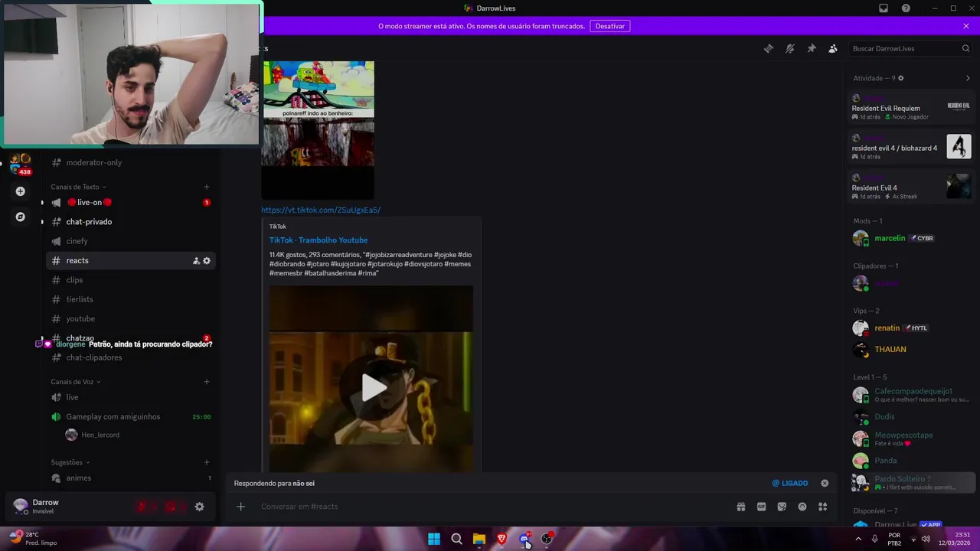This screenshot has width=980, height=551.
Task: Collapse the Canais de Voz category
Action: pyautogui.click(x=76, y=382)
